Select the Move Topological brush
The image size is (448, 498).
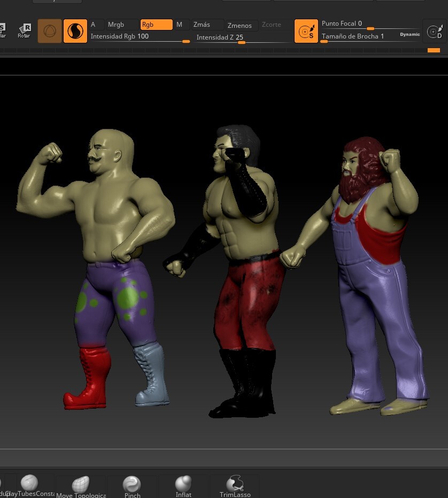point(81,486)
